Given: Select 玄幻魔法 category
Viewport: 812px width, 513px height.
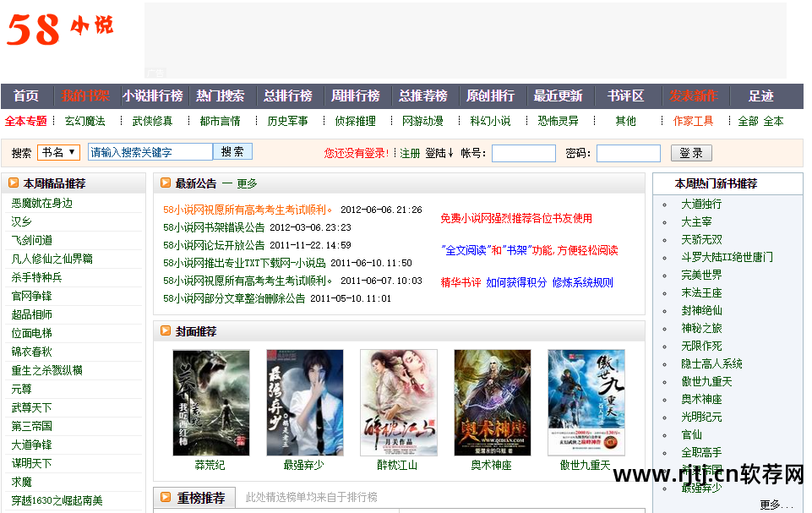Looking at the screenshot, I should point(85,121).
